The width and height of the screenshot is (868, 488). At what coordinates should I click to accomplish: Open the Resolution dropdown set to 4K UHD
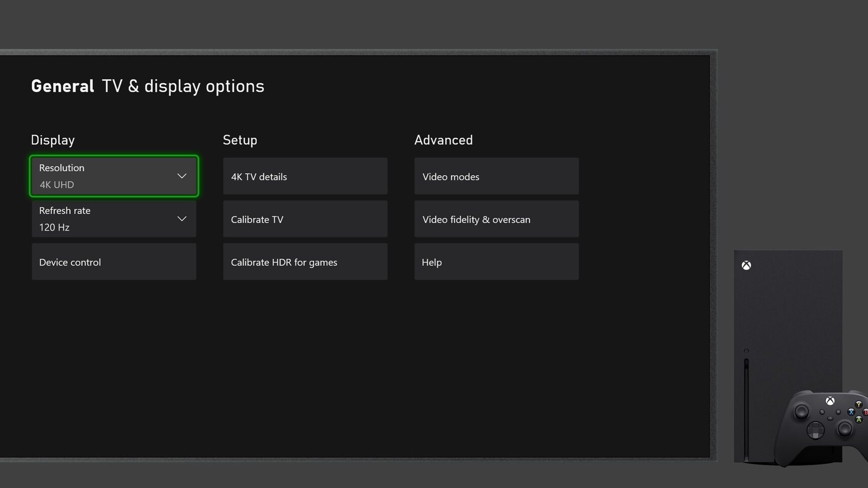click(x=114, y=176)
